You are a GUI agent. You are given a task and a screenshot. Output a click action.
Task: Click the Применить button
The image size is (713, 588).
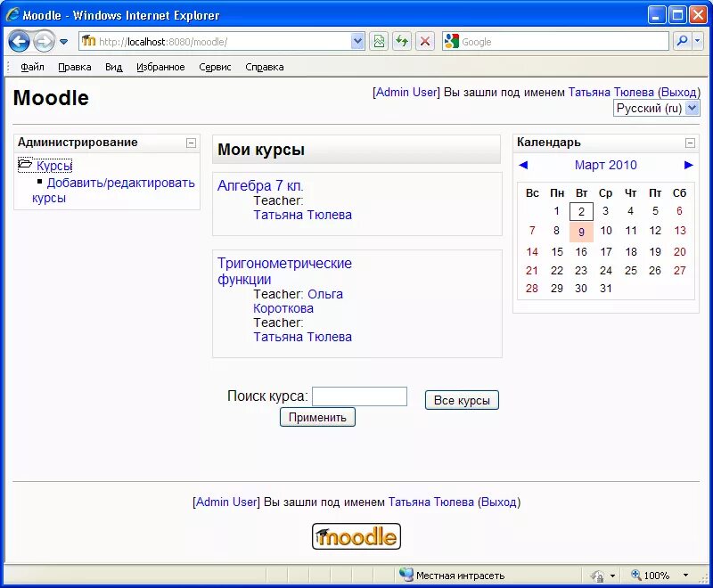tap(317, 417)
